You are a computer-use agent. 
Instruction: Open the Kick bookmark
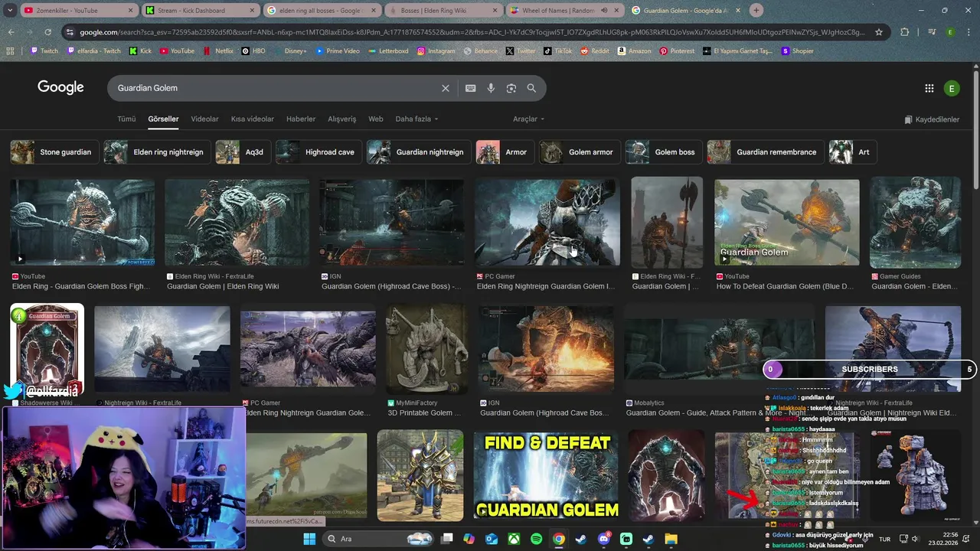pyautogui.click(x=140, y=51)
